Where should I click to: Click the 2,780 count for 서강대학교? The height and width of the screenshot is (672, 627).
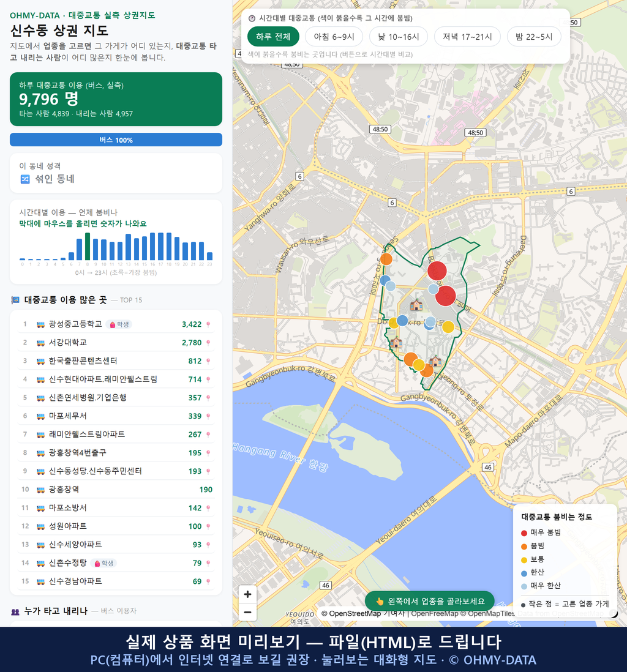click(x=192, y=343)
